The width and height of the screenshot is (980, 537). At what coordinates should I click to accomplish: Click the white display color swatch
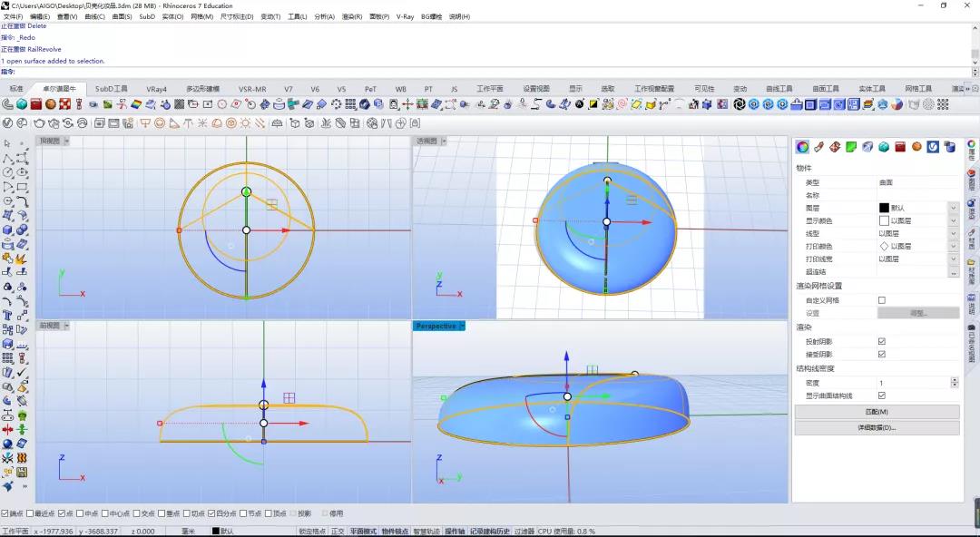coord(884,220)
